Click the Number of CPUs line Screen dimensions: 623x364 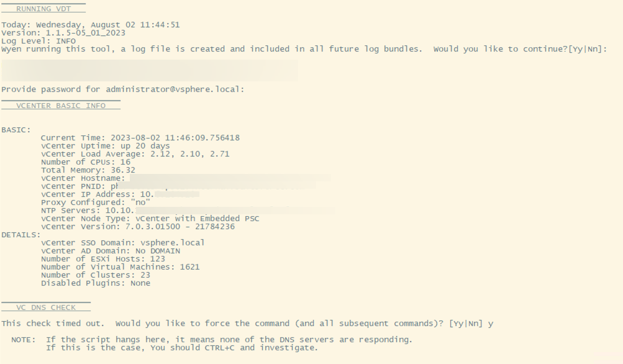point(85,162)
